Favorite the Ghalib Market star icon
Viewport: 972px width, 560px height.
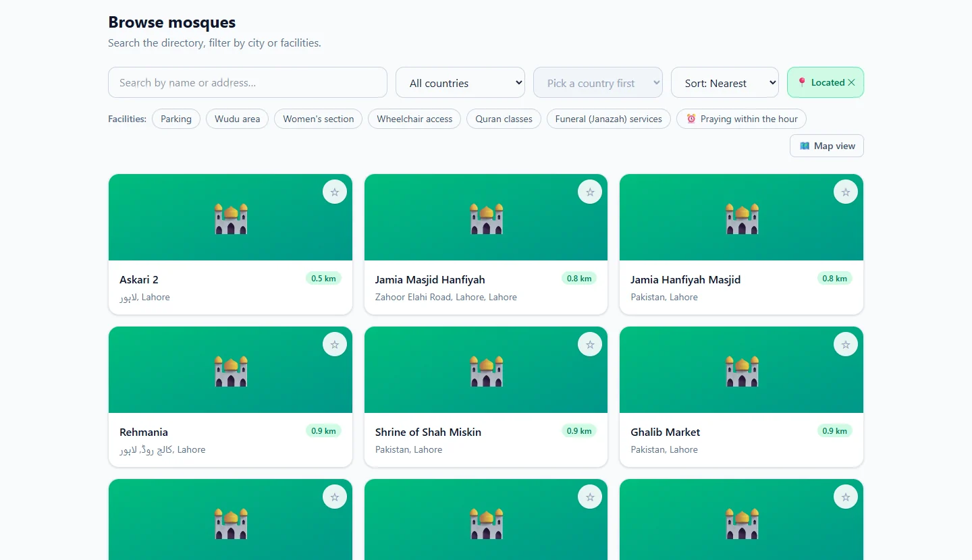click(846, 345)
